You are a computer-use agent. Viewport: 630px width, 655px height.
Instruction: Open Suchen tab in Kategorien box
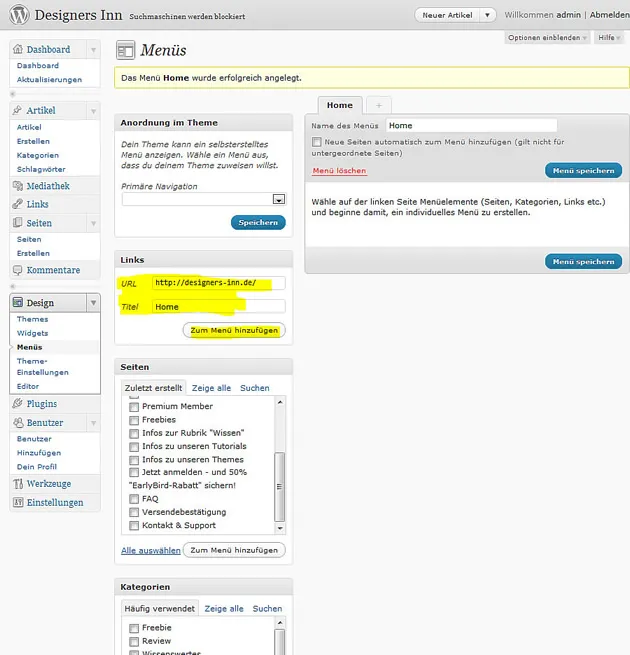tap(267, 609)
